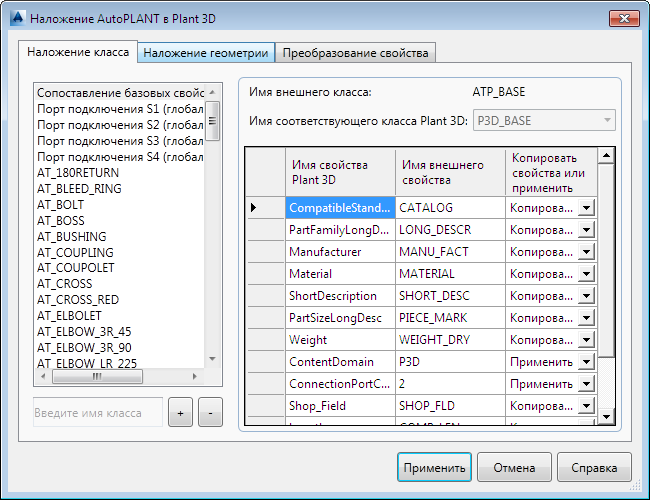Select AT_BOSS in class list
650x500 pixels.
click(120, 221)
